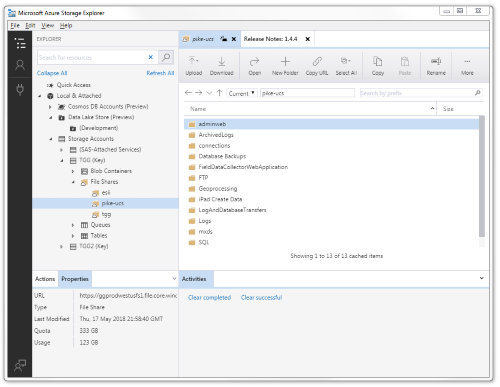Select the SQL folder
Screen dimensions: 500x387
[x=204, y=242]
